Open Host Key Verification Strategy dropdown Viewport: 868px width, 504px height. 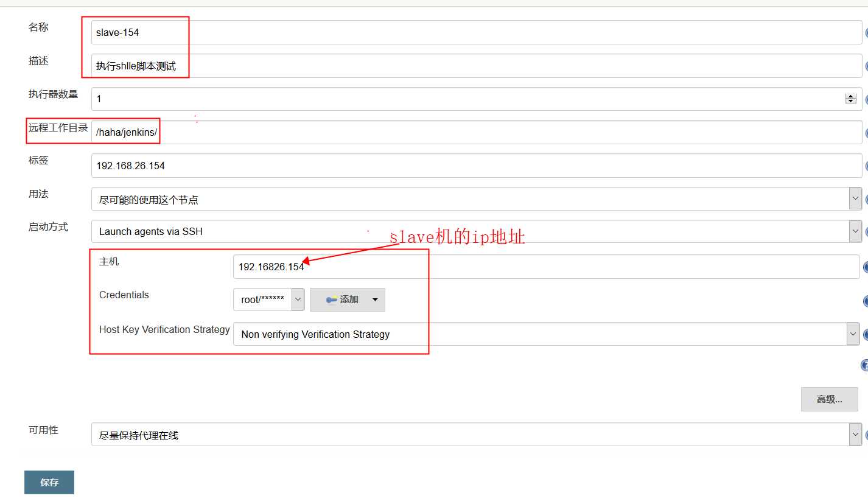[x=546, y=334]
